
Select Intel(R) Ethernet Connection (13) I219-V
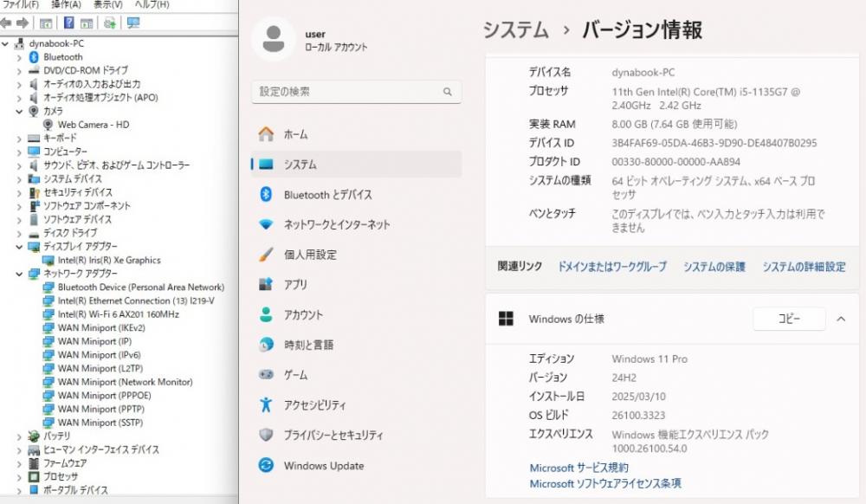click(x=136, y=300)
